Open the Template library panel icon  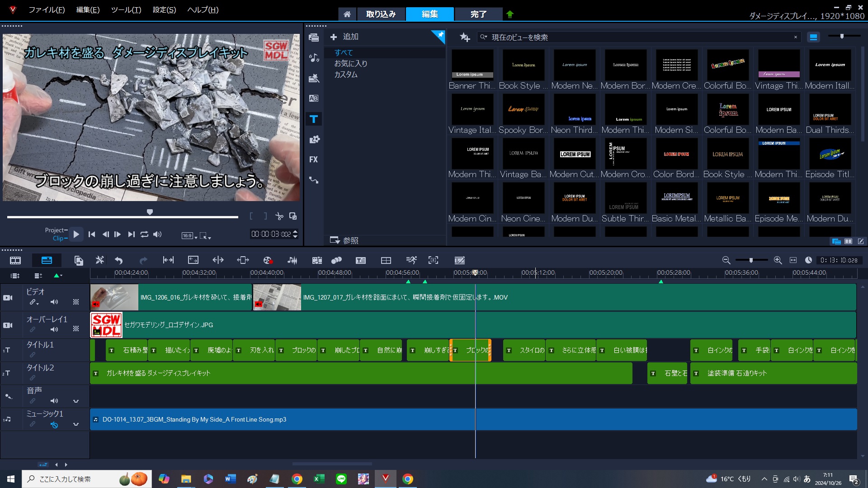click(x=314, y=78)
